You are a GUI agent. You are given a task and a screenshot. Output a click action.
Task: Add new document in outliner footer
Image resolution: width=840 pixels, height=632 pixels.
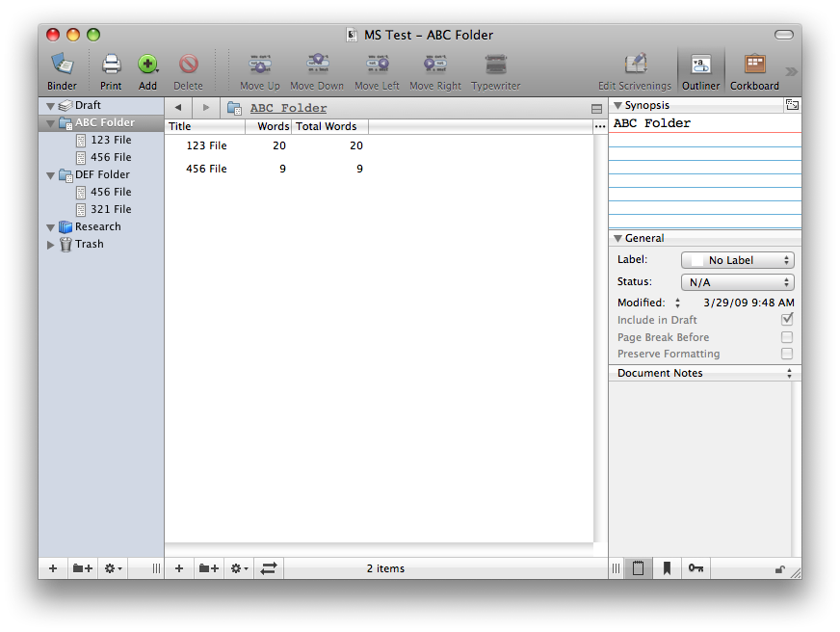179,568
